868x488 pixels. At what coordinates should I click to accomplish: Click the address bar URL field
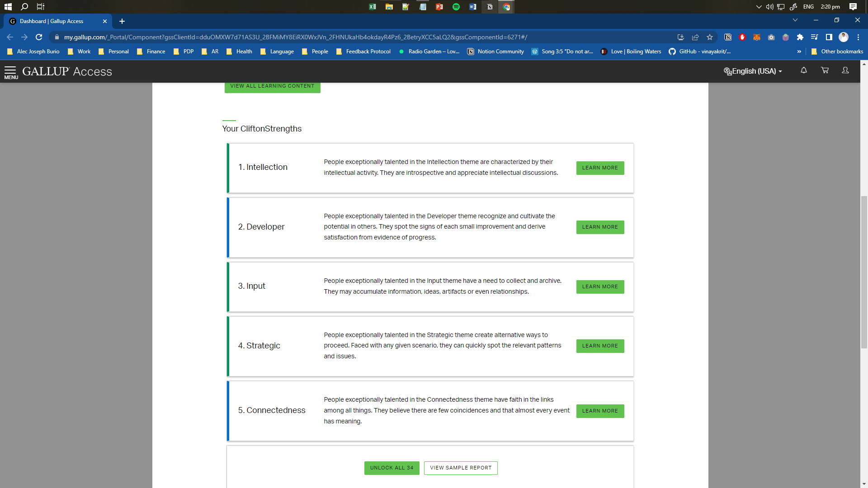pos(362,37)
